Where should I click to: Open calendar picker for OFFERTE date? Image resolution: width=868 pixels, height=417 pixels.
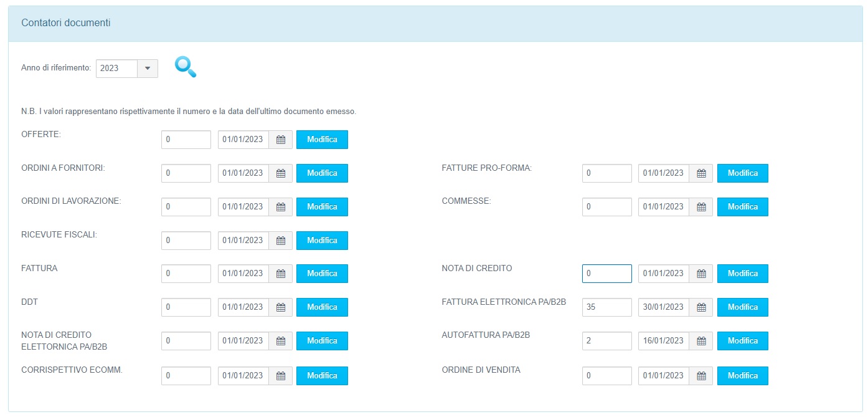click(x=281, y=140)
